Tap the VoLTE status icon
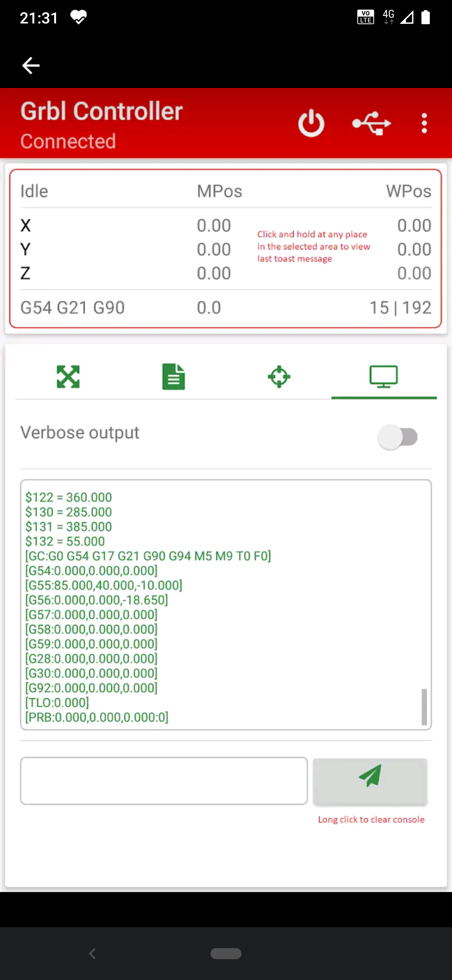452x980 pixels. pos(365,17)
